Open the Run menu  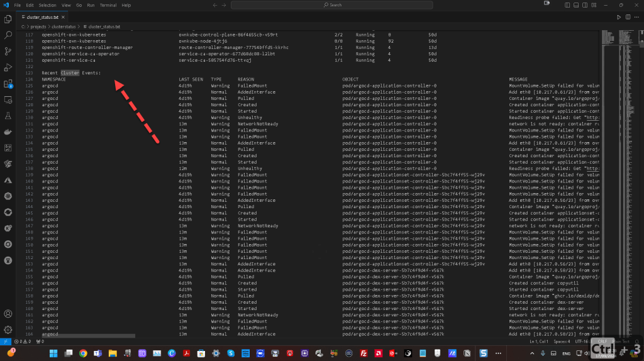91,5
